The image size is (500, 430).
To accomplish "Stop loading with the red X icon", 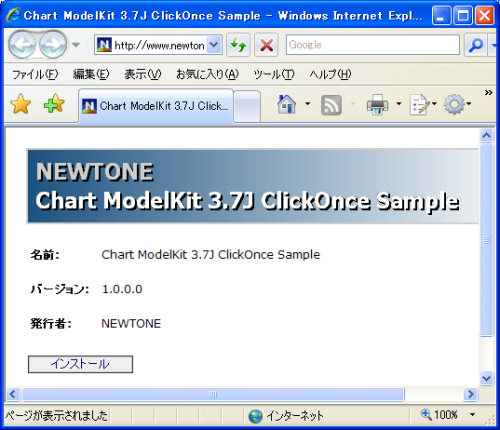I will (266, 45).
